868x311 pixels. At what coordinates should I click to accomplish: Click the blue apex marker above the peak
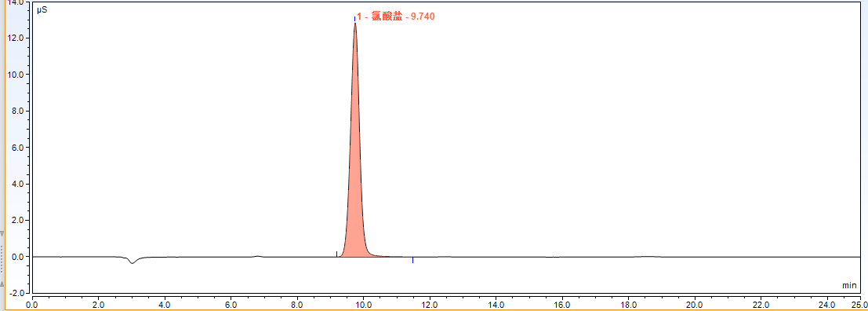click(355, 19)
